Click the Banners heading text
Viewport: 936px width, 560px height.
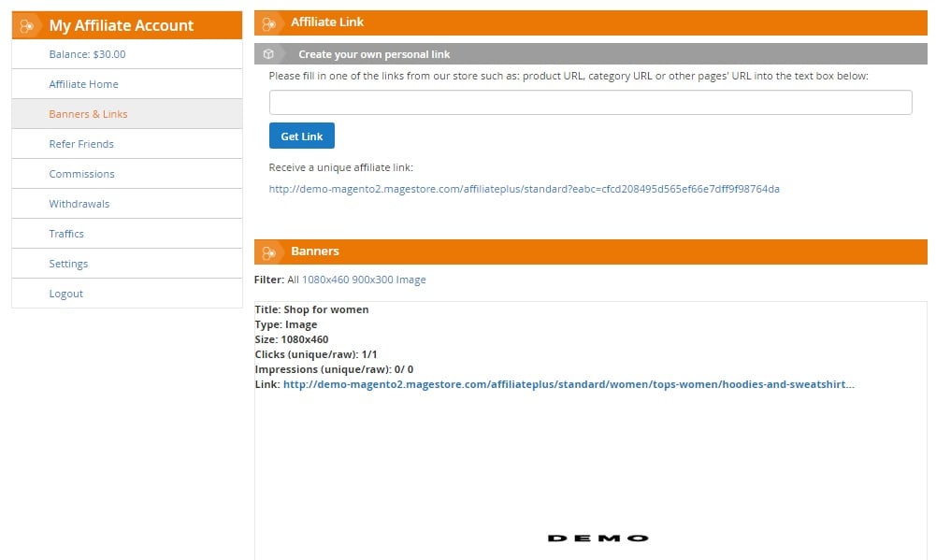point(315,251)
